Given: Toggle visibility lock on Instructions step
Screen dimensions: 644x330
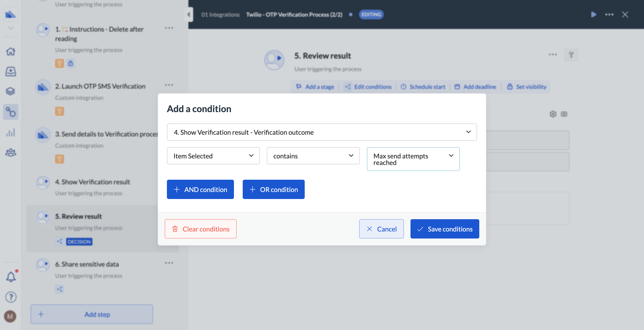Looking at the screenshot, I should [x=71, y=63].
